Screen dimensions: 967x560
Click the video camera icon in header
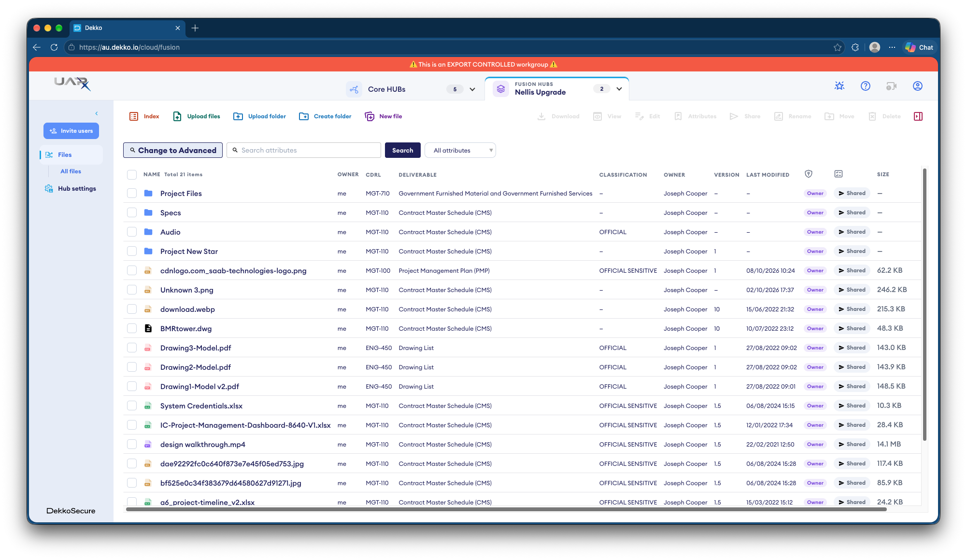[892, 86]
